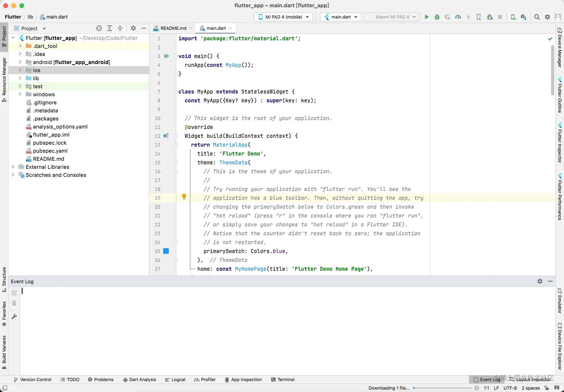This screenshot has width=564, height=392.
Task: Open pubspec.yaml in project tree
Action: click(50, 151)
